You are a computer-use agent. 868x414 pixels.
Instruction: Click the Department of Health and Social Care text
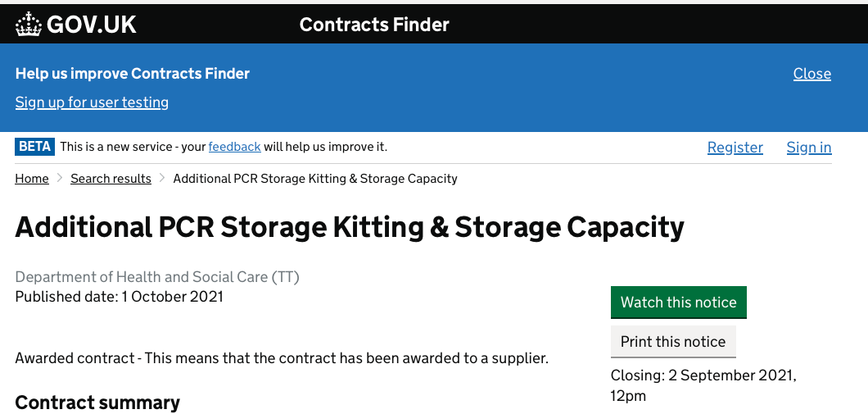[x=157, y=277]
